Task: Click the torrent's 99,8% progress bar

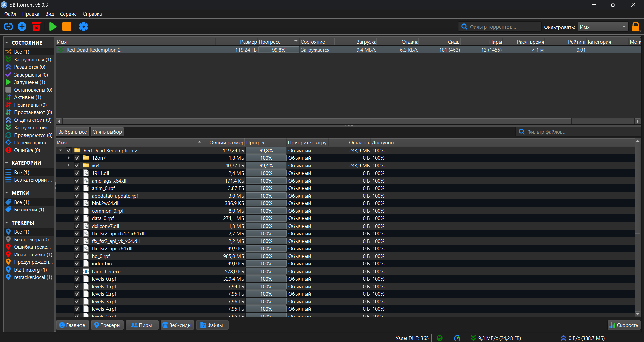Action: pos(278,50)
